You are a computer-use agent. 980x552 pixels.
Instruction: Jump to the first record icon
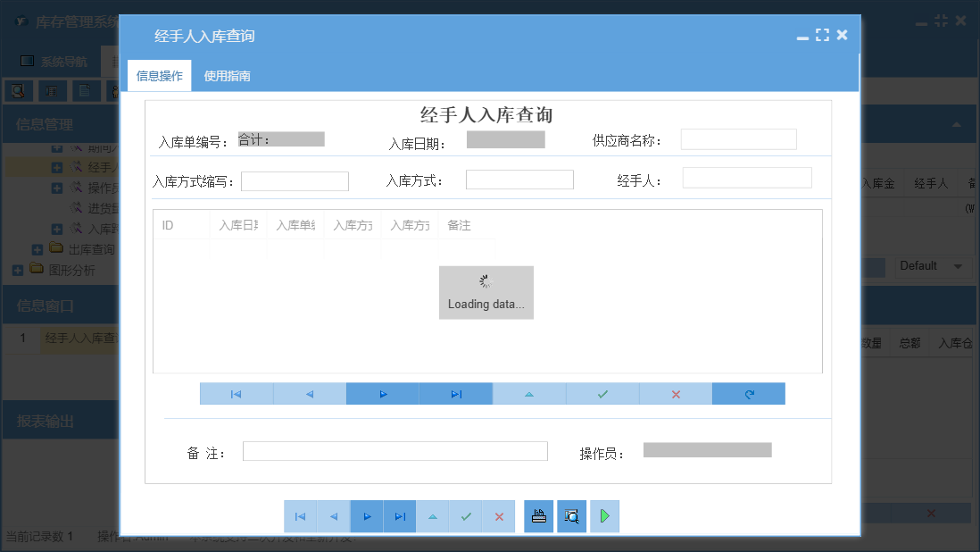click(x=236, y=393)
